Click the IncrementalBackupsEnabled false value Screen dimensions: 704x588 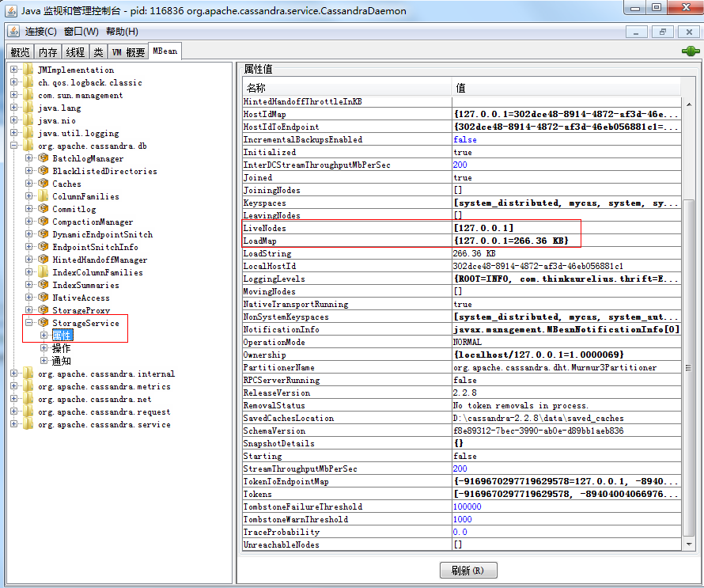(x=464, y=139)
